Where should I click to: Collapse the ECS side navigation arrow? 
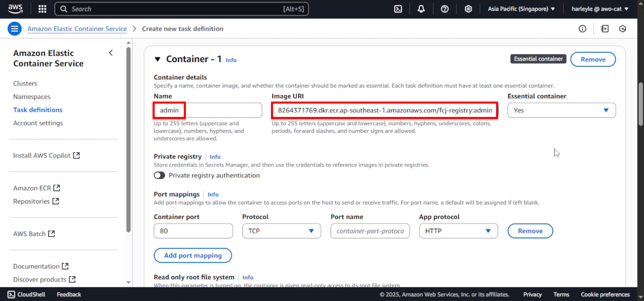pyautogui.click(x=111, y=53)
